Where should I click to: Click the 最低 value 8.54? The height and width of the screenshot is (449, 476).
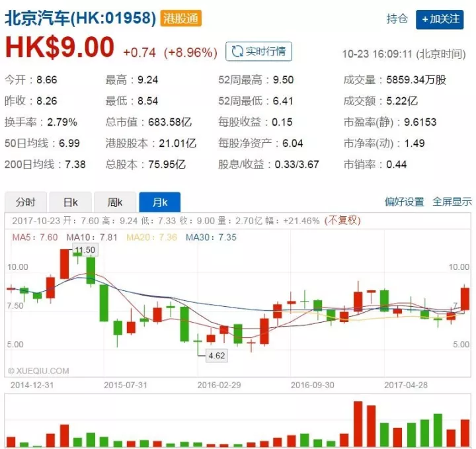(x=148, y=101)
